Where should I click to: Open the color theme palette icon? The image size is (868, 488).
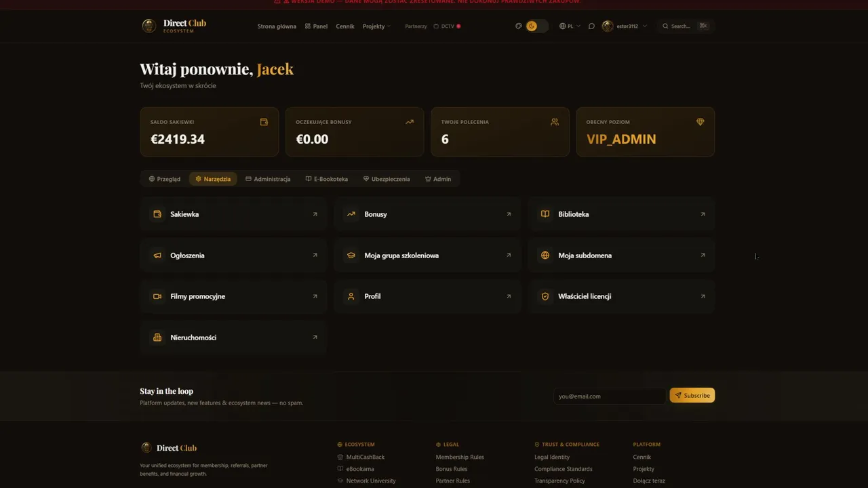coord(519,26)
